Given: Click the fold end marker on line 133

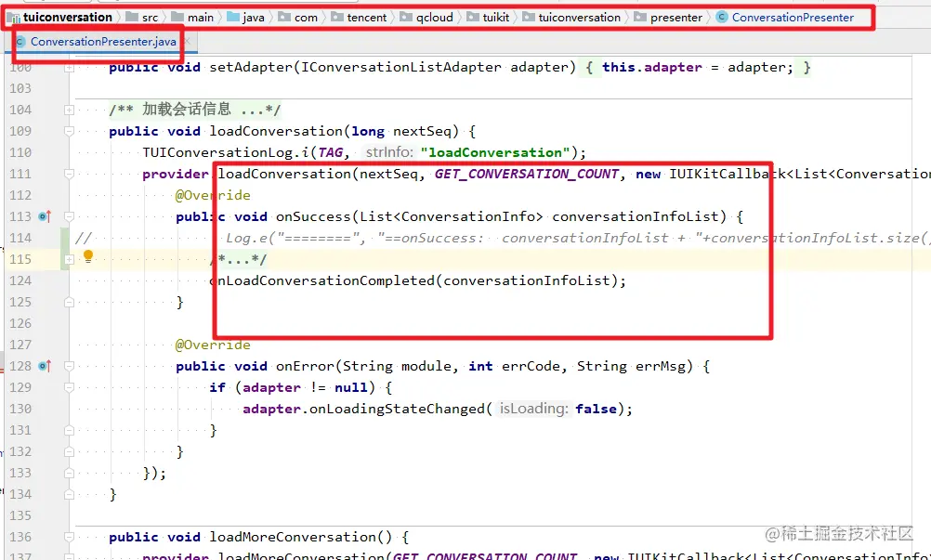Looking at the screenshot, I should pos(69,473).
